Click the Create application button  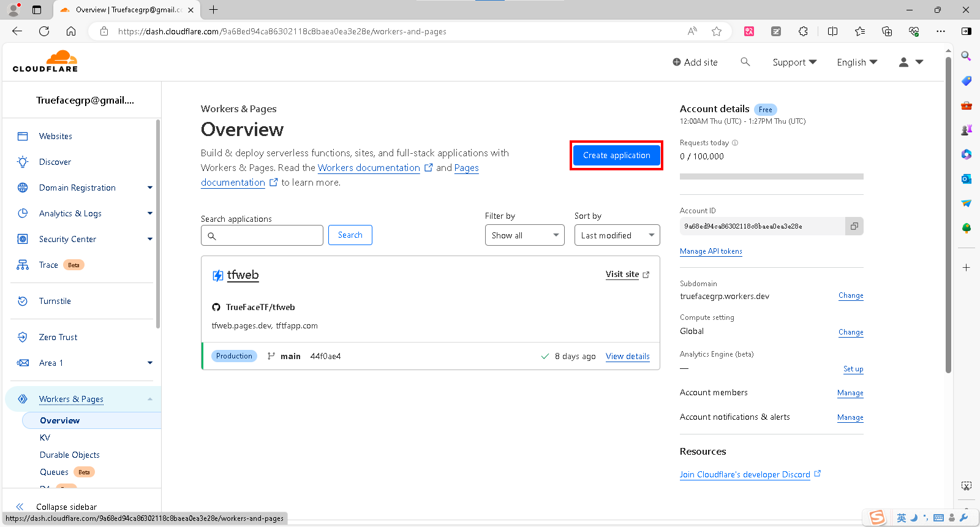(x=616, y=156)
